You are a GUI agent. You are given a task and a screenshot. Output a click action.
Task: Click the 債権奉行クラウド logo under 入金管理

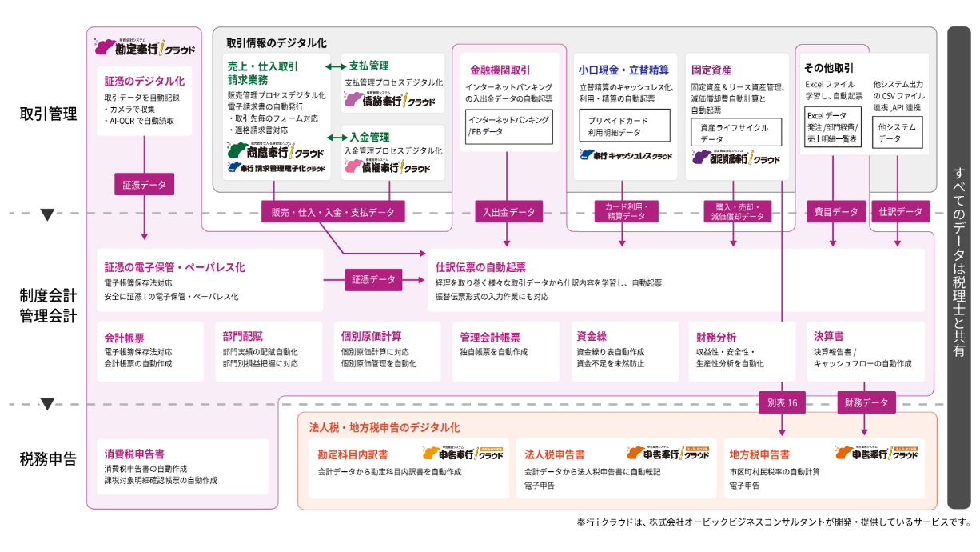(x=388, y=166)
